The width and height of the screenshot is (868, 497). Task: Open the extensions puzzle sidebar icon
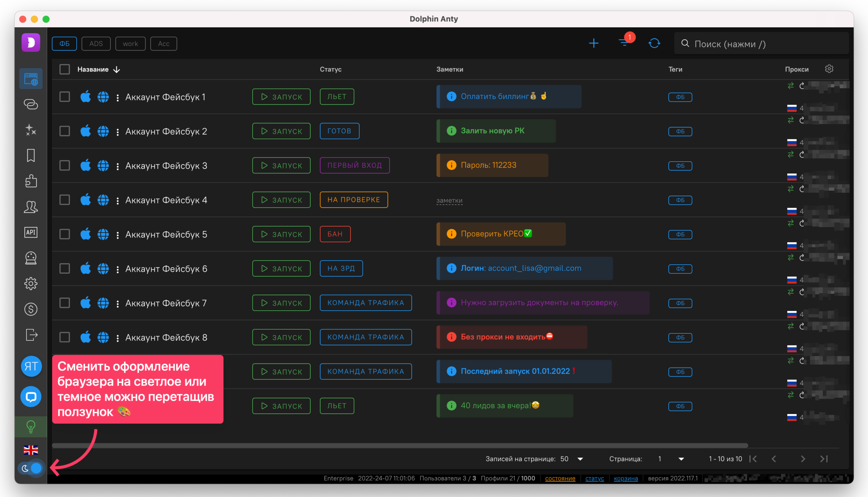pyautogui.click(x=31, y=181)
